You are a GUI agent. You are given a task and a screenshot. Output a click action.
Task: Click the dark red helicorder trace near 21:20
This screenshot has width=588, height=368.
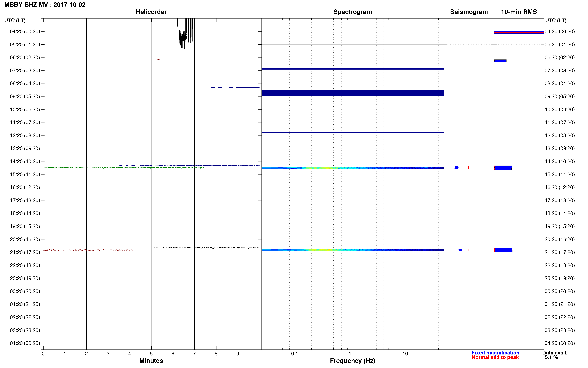(89, 250)
